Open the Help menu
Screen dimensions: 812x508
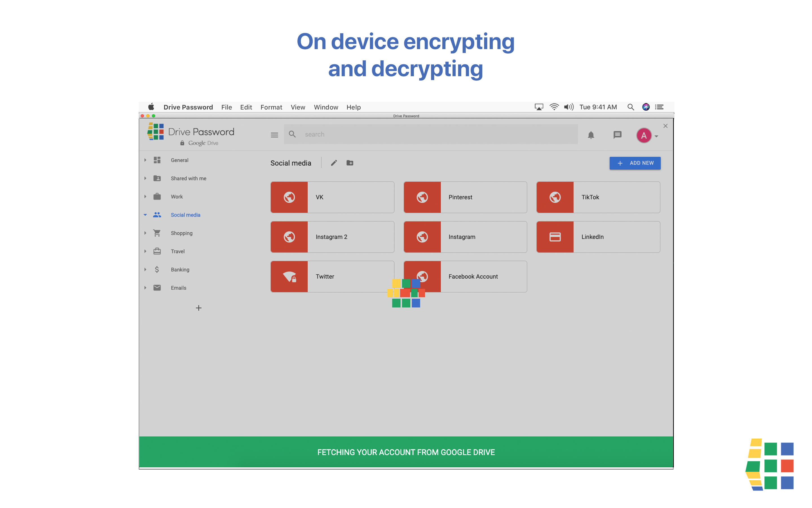(x=354, y=107)
